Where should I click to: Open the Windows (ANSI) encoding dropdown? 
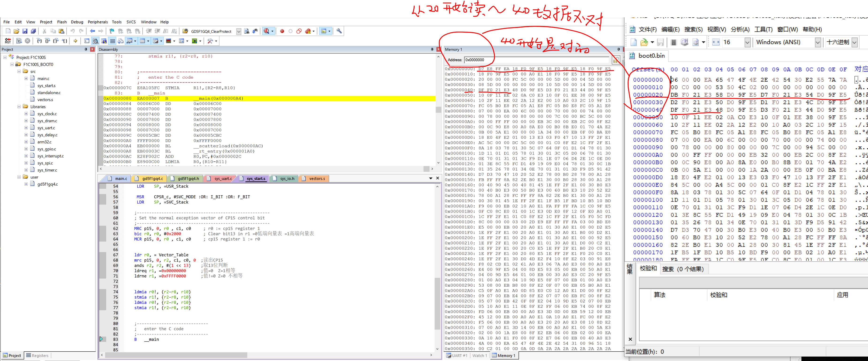[818, 42]
